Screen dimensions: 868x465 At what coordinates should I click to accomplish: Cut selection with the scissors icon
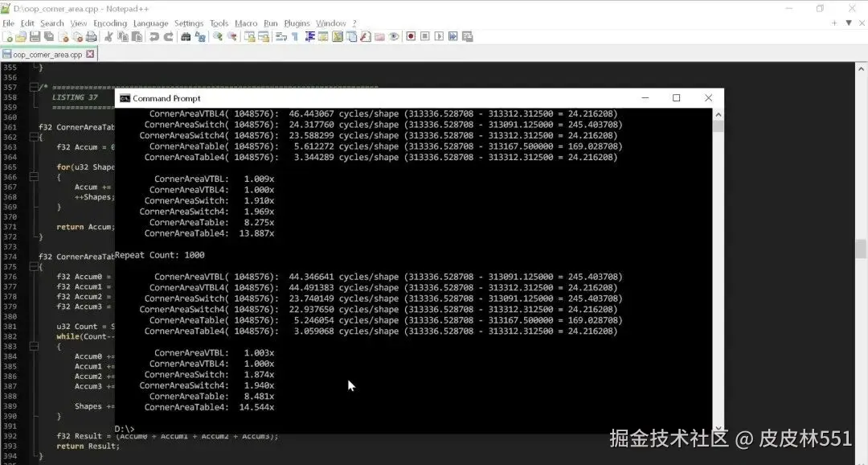tap(108, 36)
